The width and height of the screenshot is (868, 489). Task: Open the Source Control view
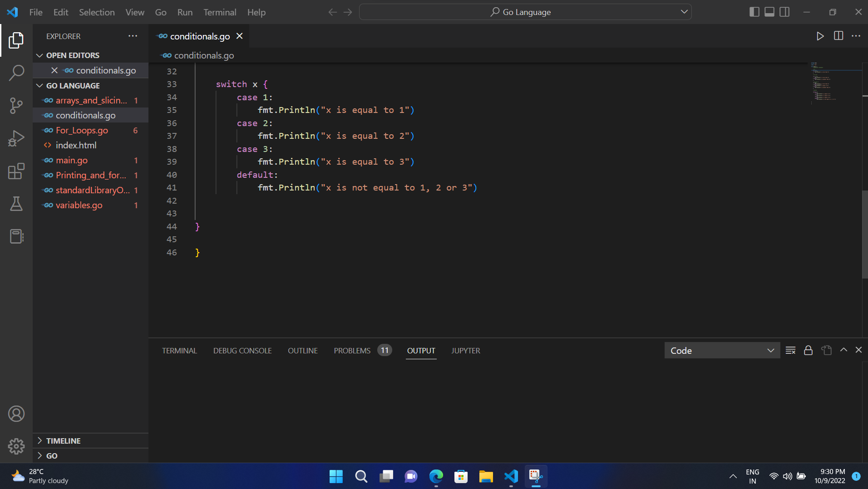coord(16,106)
